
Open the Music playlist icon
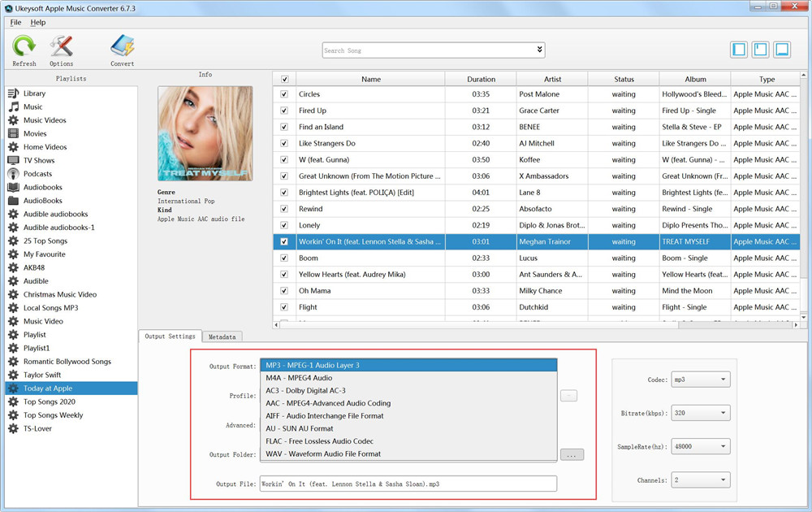[x=14, y=106]
